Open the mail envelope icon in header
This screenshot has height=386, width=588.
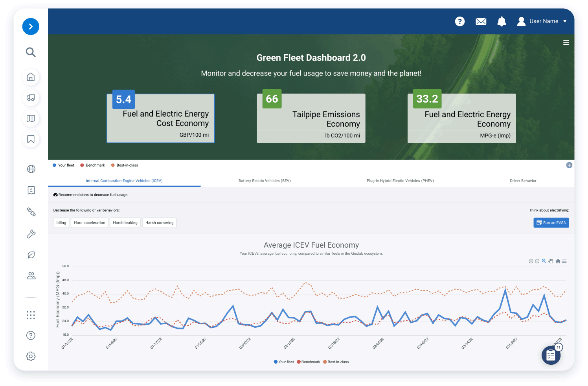(481, 21)
